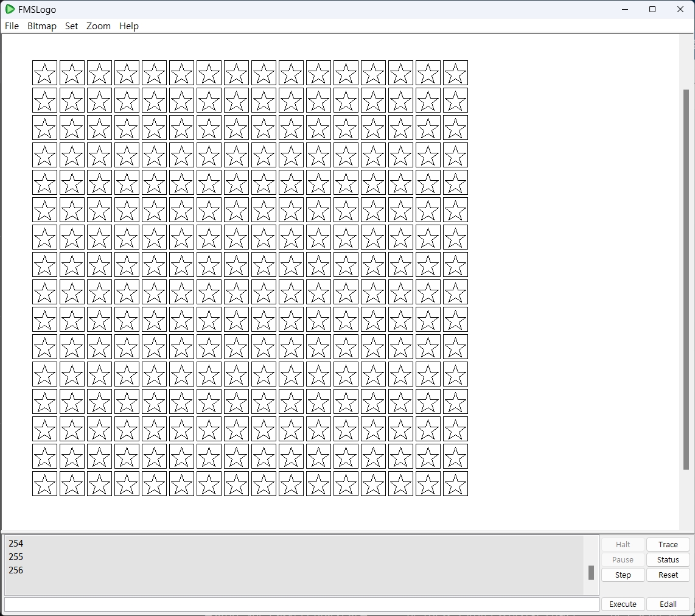Open the Set menu
695x616 pixels.
click(x=71, y=26)
